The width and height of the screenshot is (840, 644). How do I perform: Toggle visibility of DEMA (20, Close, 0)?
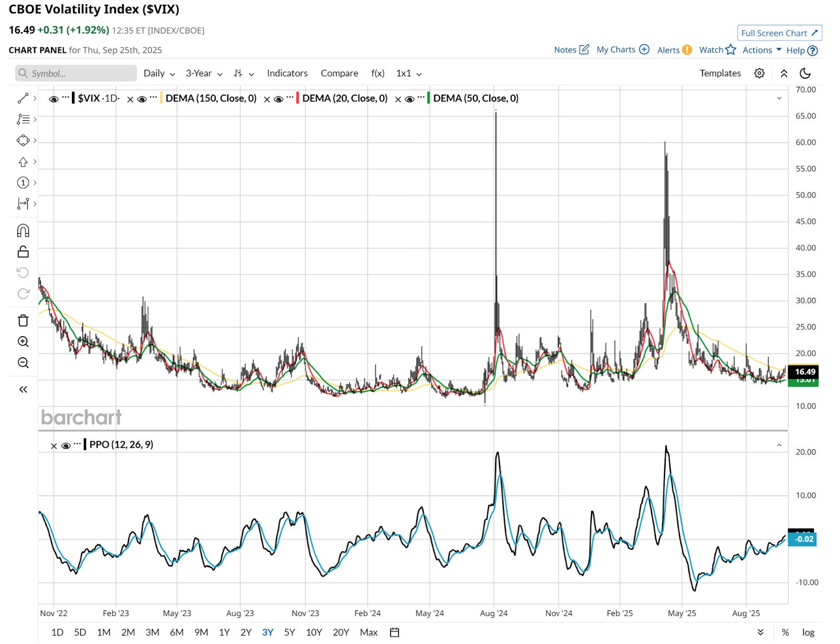pos(278,99)
